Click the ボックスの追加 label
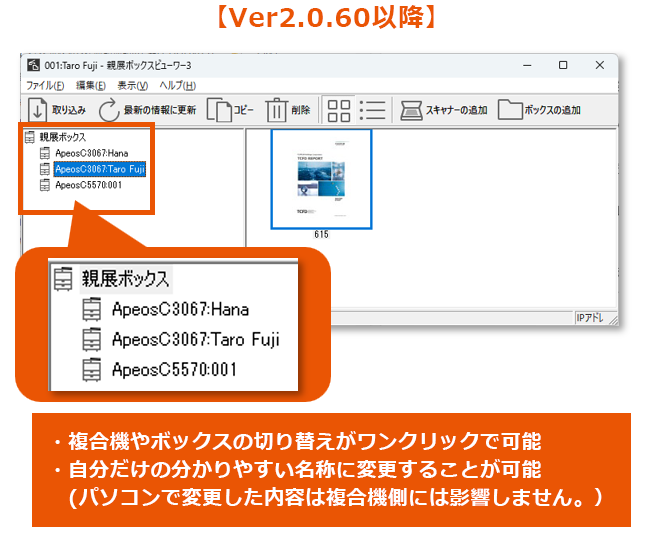Screen dimensions: 652x543 coord(552,110)
